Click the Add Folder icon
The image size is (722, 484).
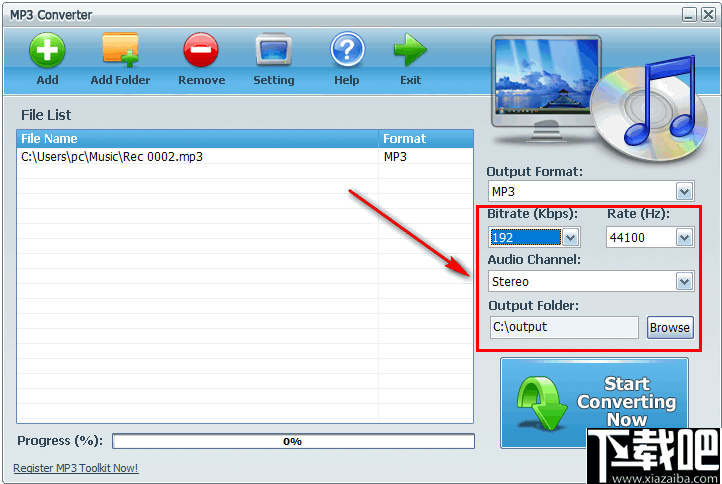[120, 50]
